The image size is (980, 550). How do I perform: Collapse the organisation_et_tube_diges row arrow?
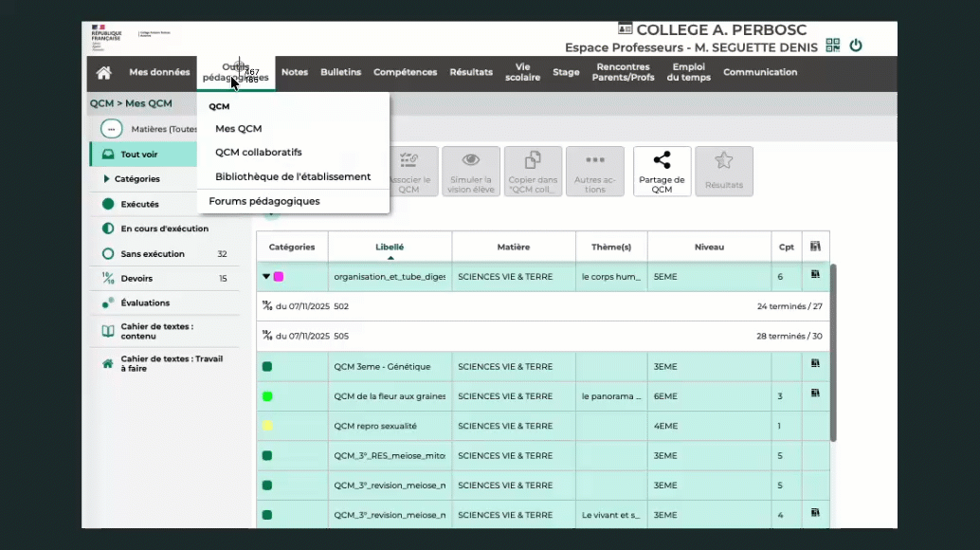click(x=266, y=277)
